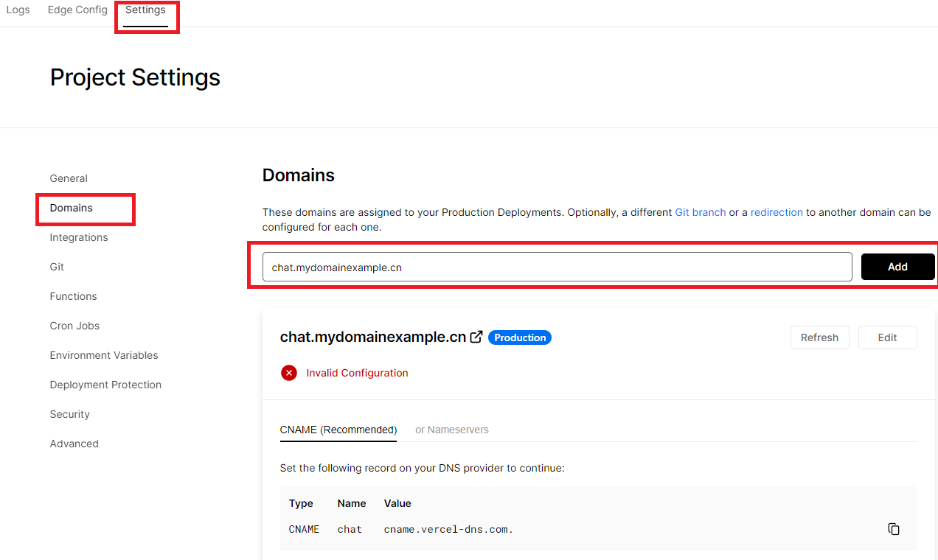Navigate to Functions settings

pos(73,296)
